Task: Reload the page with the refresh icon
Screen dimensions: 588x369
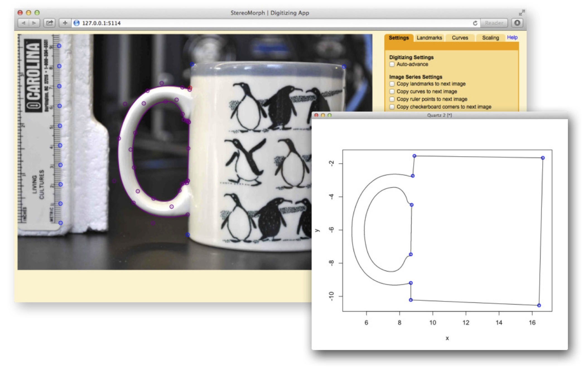Action: pos(475,23)
